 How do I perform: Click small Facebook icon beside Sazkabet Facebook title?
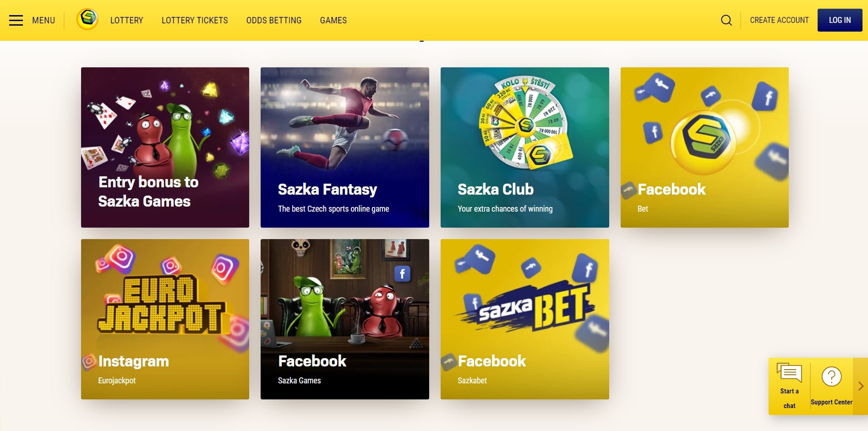[449, 362]
